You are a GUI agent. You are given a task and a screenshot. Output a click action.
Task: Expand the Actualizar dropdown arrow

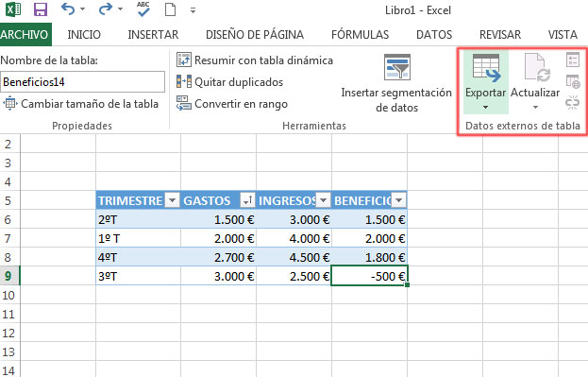pos(535,108)
